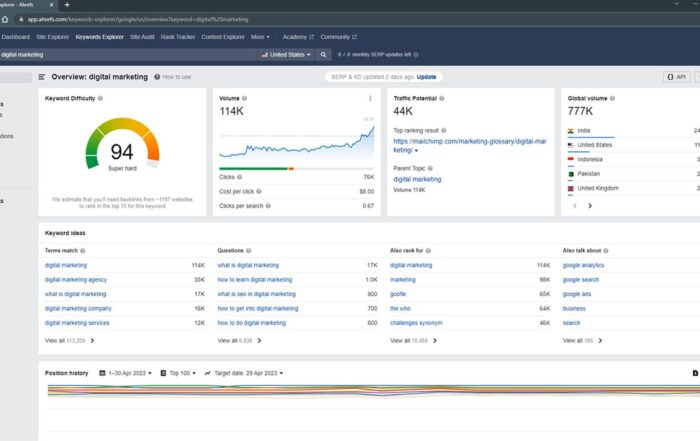Open Site Audit
The height and width of the screenshot is (441, 700).
[x=142, y=37]
